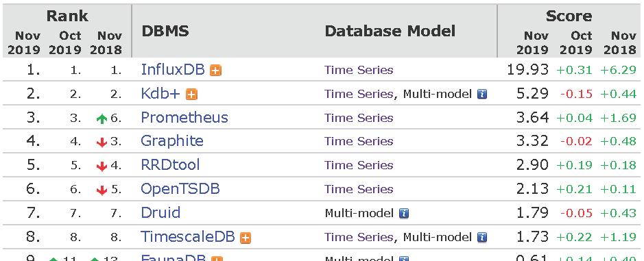Click the info icon in TimescaleDB row
Viewport: 644px width, 261px height.
[x=482, y=237]
